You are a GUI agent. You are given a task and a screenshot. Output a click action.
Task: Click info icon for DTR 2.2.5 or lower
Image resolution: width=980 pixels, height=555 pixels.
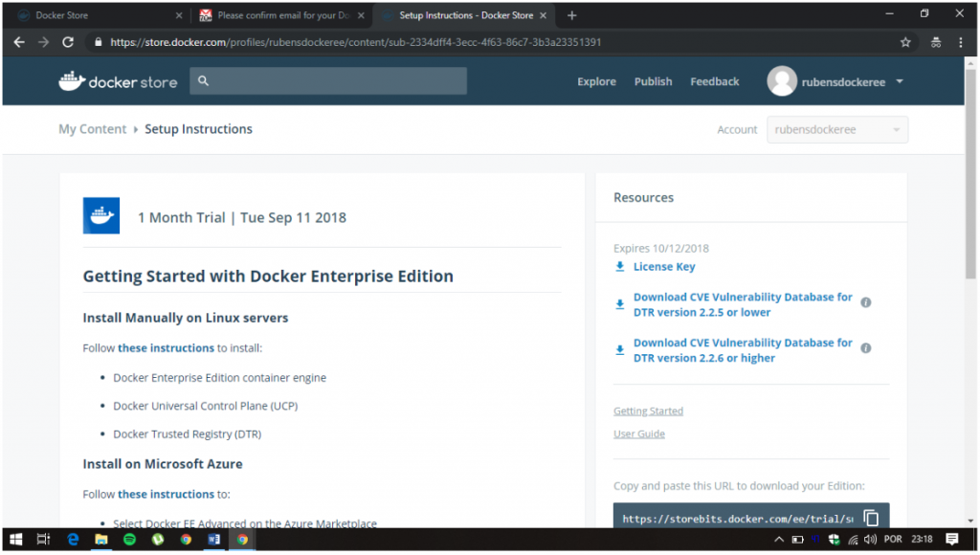pos(865,302)
